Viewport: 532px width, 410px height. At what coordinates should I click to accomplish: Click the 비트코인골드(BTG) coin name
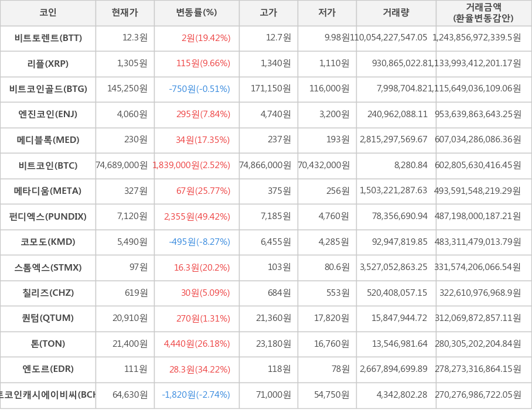[x=48, y=89]
